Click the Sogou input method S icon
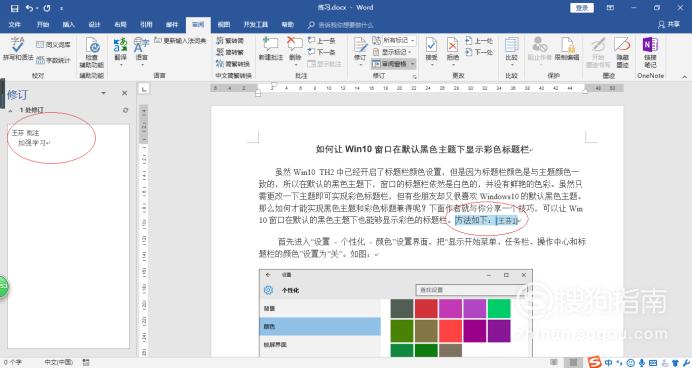Viewport: 692px width, 368px height. point(595,362)
